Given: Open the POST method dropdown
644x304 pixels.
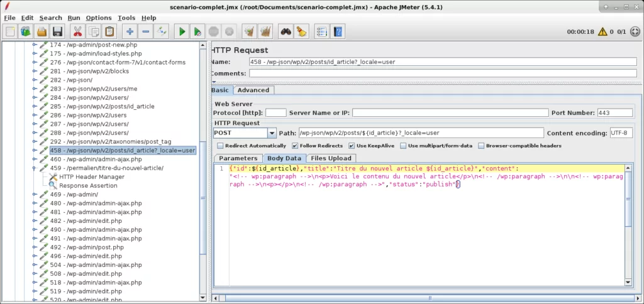Looking at the screenshot, I should (272, 133).
